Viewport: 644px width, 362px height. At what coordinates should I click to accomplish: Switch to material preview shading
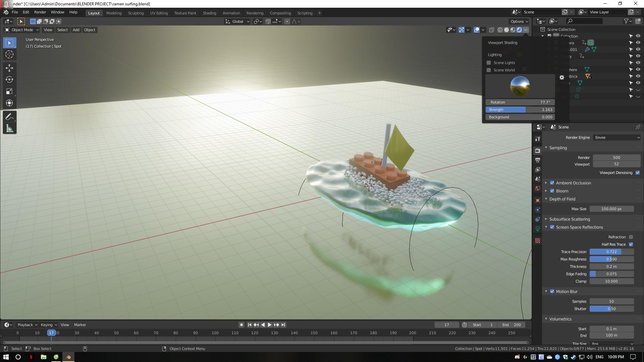(x=513, y=30)
